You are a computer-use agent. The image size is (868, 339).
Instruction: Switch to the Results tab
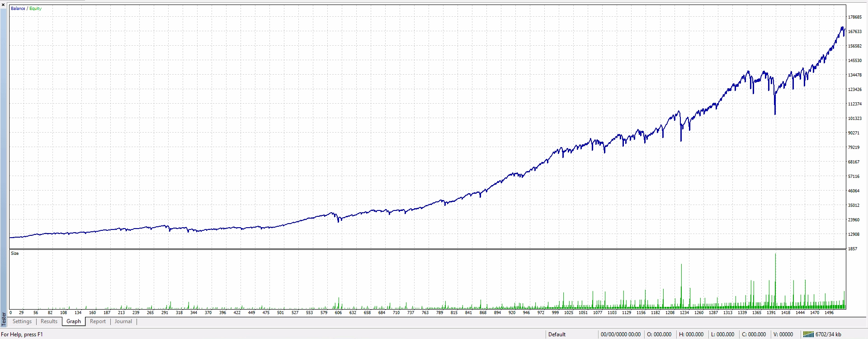coord(49,321)
